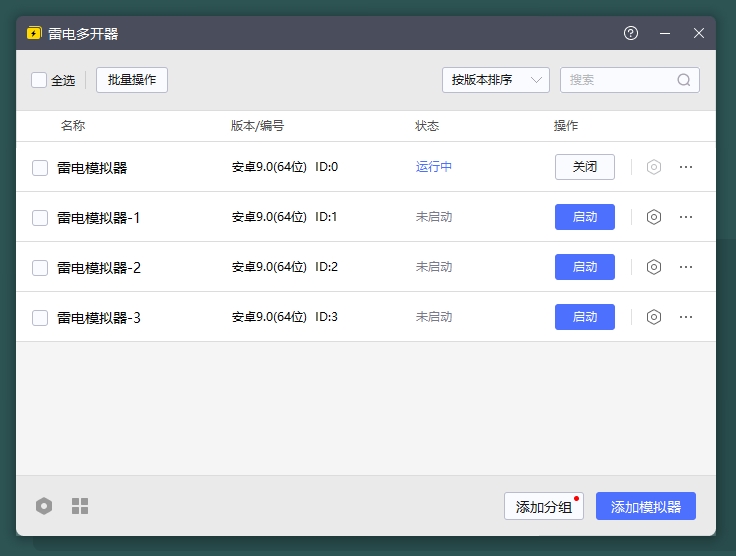Click 启动 for 雷电模拟器-1

coord(585,217)
